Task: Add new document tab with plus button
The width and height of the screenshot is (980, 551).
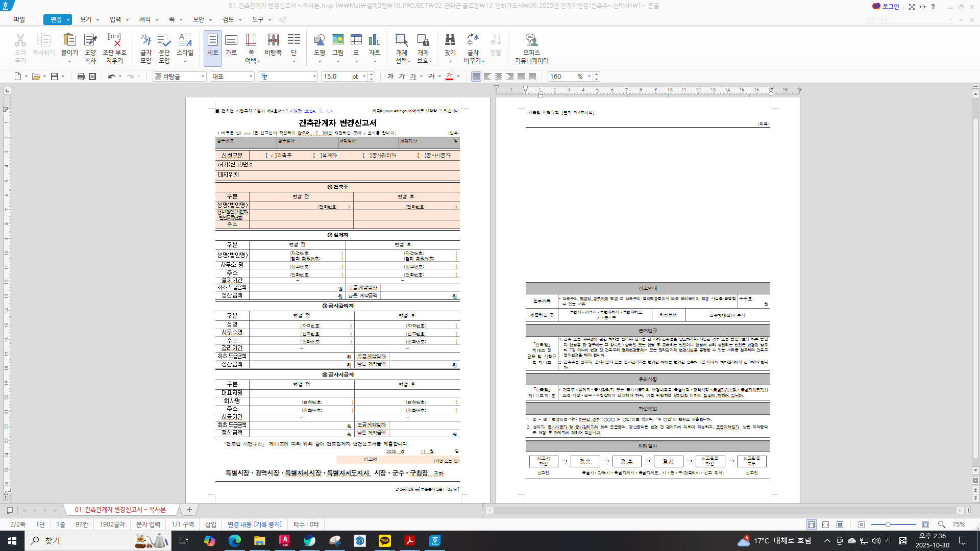Action: (189, 510)
